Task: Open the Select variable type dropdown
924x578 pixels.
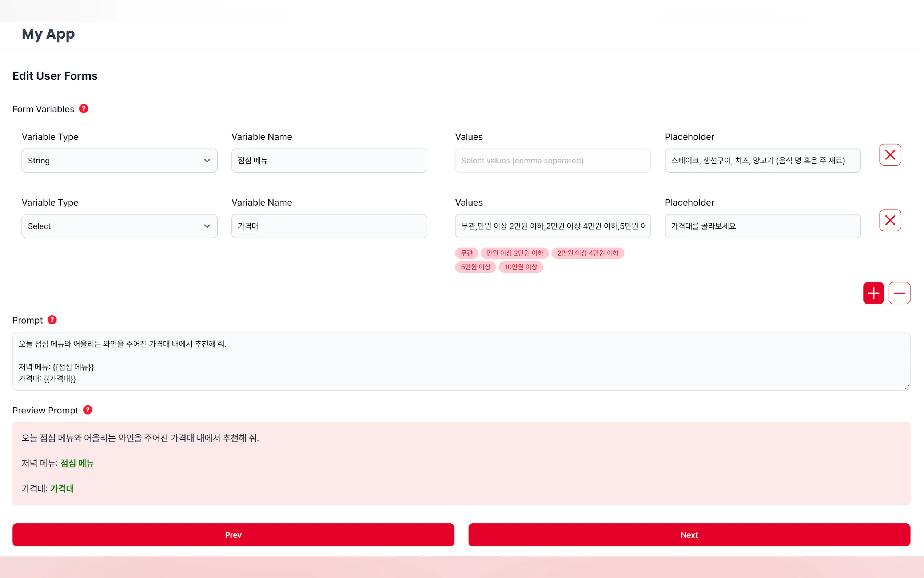Action: (x=119, y=226)
